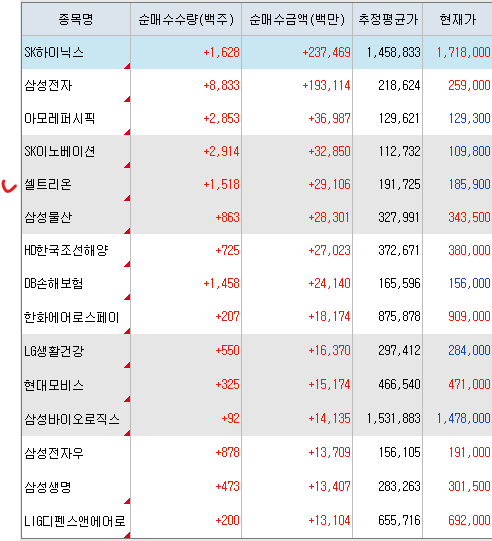Click the red memo triangle in SK하이닉스 row

click(x=127, y=66)
